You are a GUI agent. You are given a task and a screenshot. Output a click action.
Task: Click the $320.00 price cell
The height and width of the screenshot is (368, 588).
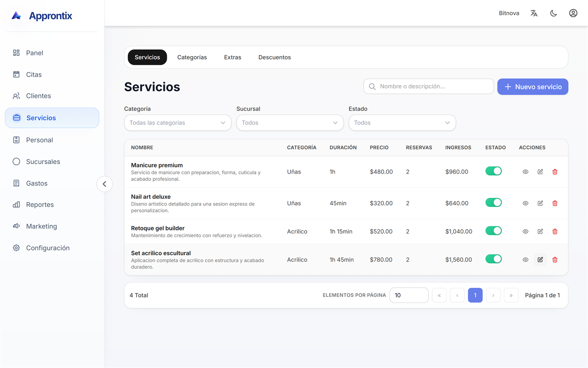[x=381, y=203]
